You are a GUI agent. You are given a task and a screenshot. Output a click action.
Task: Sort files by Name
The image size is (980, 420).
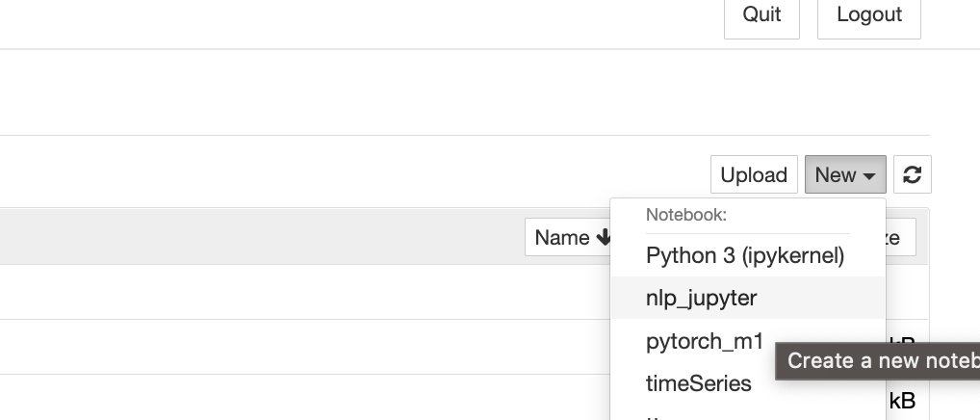(x=568, y=237)
